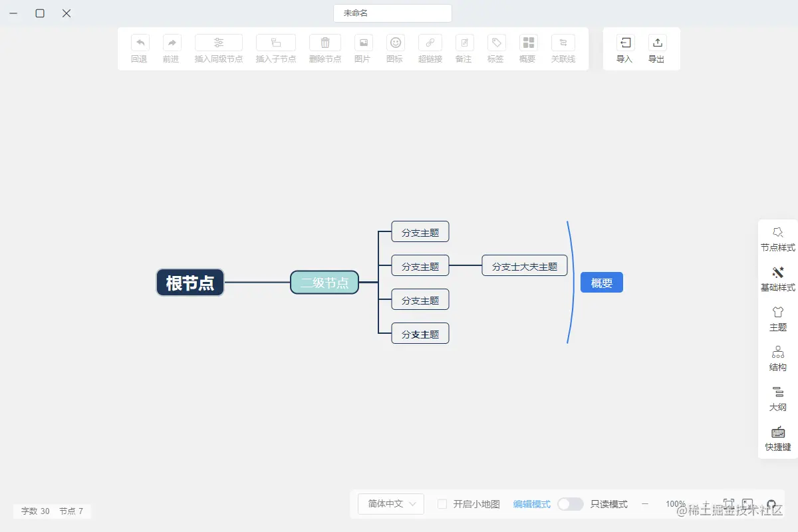Click the zoom out minus icon
This screenshot has width=798, height=532.
click(644, 504)
